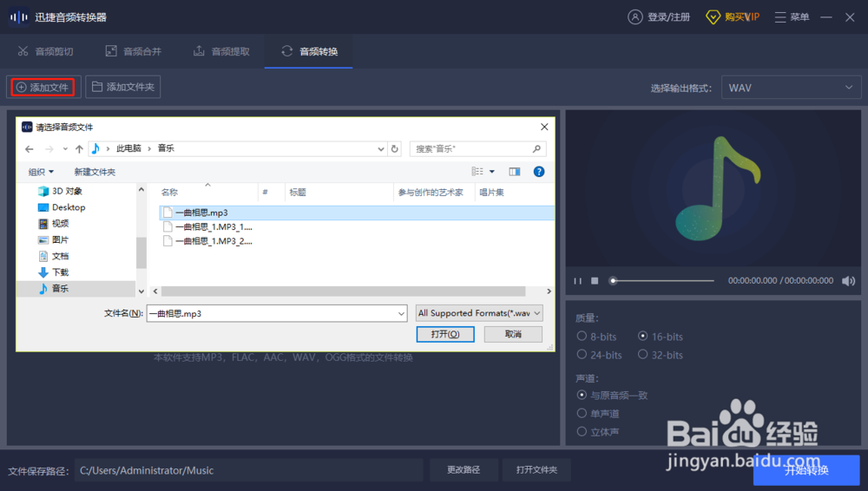Click the login/register user icon
Screen dimensions: 868x491
click(635, 17)
